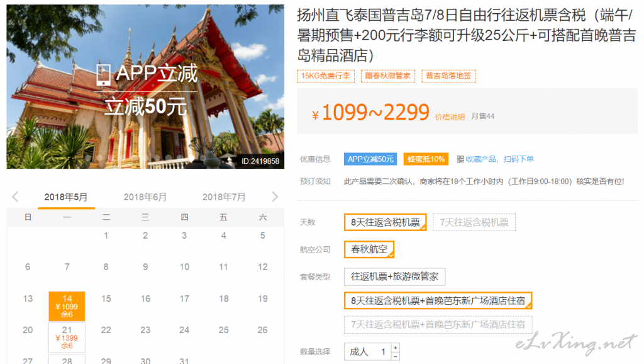Open 价格说明 price explanation link
This screenshot has height=364, width=644.
point(450,117)
